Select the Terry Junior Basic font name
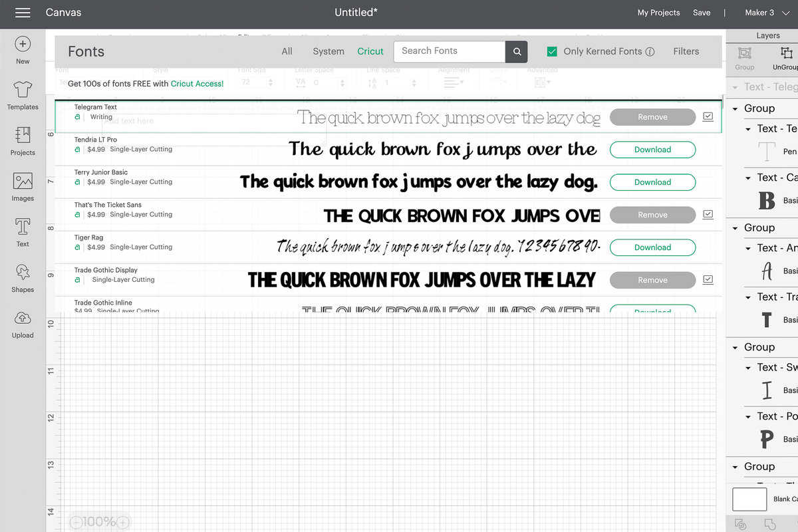The image size is (798, 532). pyautogui.click(x=101, y=172)
